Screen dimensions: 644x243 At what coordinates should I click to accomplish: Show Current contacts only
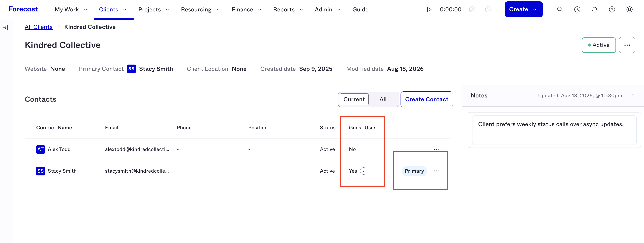pos(354,99)
